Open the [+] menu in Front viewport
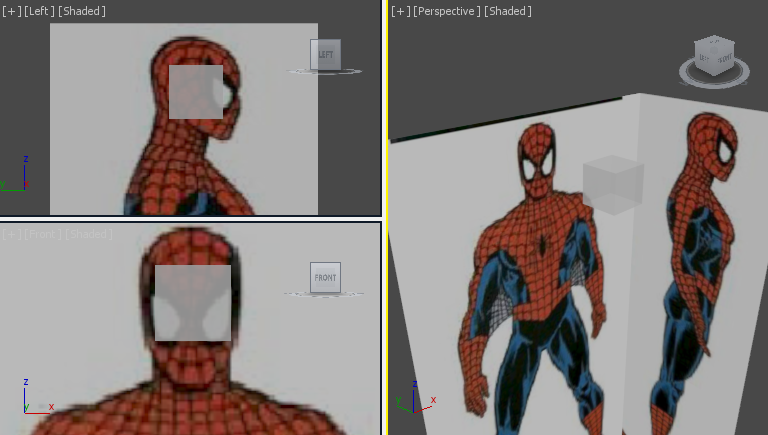This screenshot has width=768, height=435. [x=11, y=234]
